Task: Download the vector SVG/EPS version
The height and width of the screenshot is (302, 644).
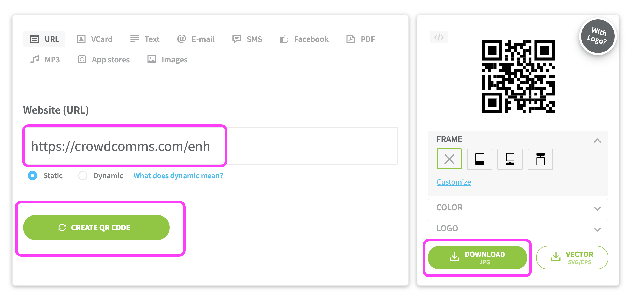Action: click(x=572, y=258)
